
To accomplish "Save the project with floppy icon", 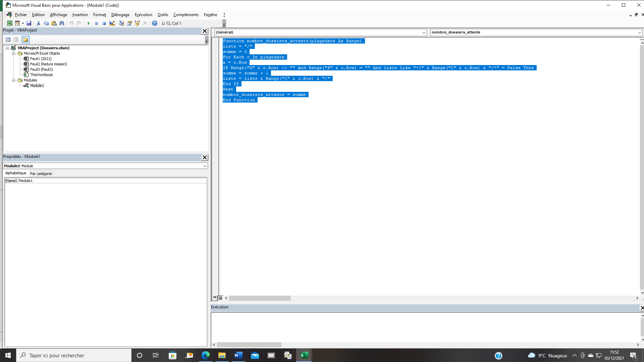I will coord(29,23).
